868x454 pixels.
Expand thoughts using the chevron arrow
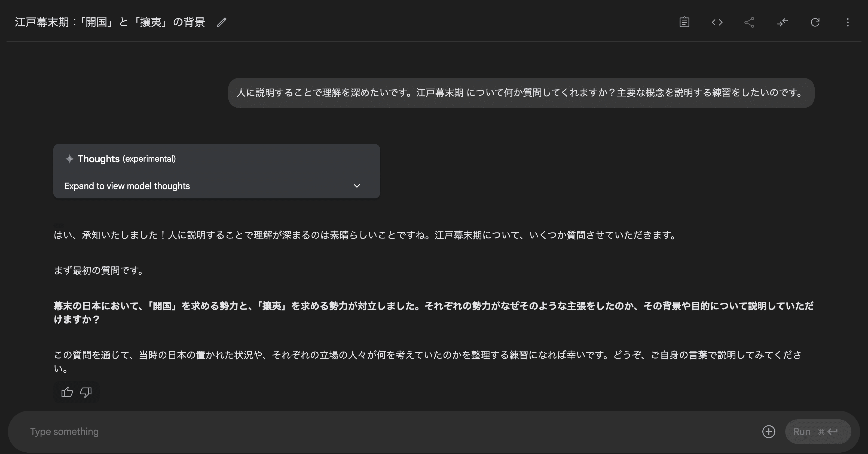coord(357,186)
